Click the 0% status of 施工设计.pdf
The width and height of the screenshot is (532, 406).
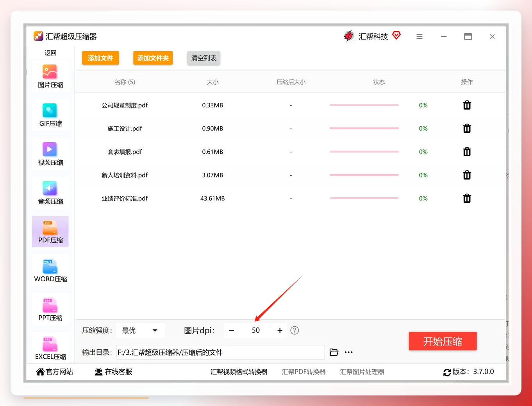[x=423, y=129]
